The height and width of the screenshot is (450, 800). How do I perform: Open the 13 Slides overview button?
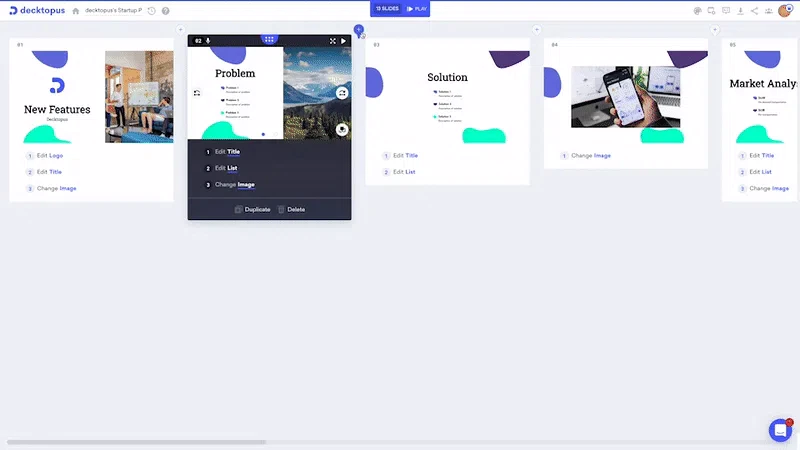(387, 9)
